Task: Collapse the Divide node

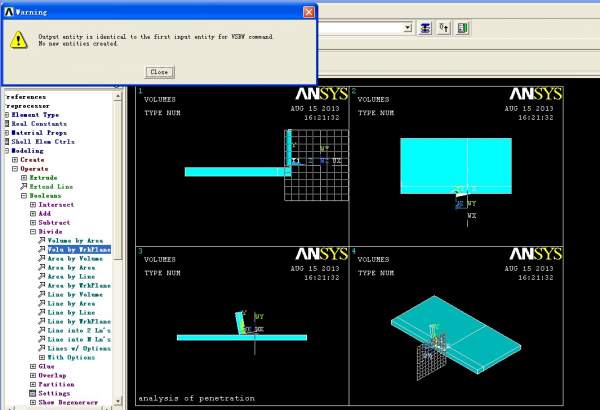Action: [33, 232]
